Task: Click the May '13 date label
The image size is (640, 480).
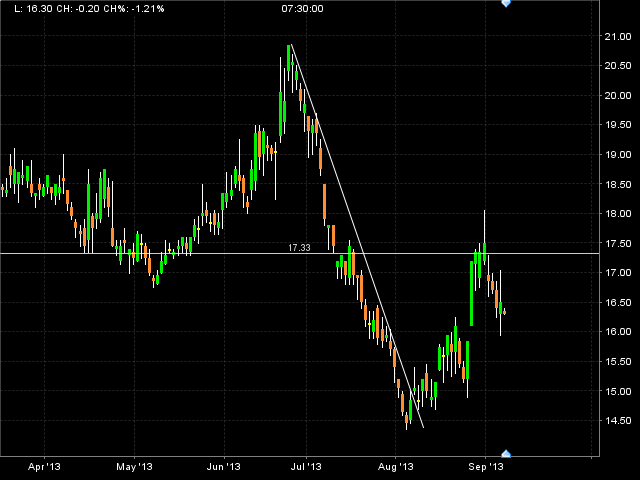Action: pyautogui.click(x=134, y=467)
